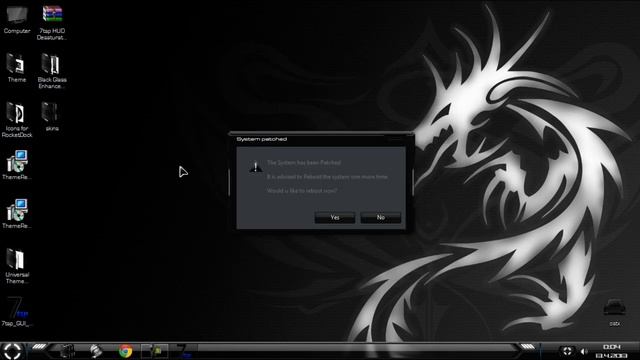Switch to the running app thumbnail on taskbar
The height and width of the screenshot is (360, 640).
[x=154, y=351]
